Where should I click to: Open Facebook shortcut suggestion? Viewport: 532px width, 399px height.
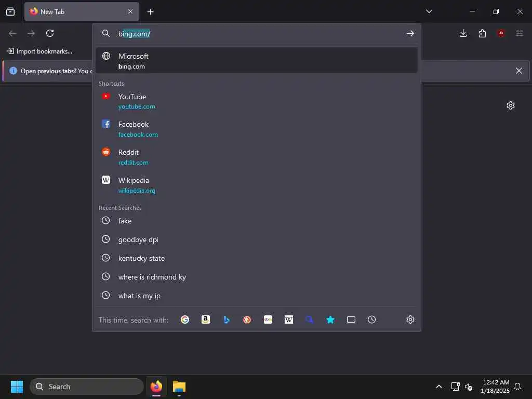coord(257,129)
